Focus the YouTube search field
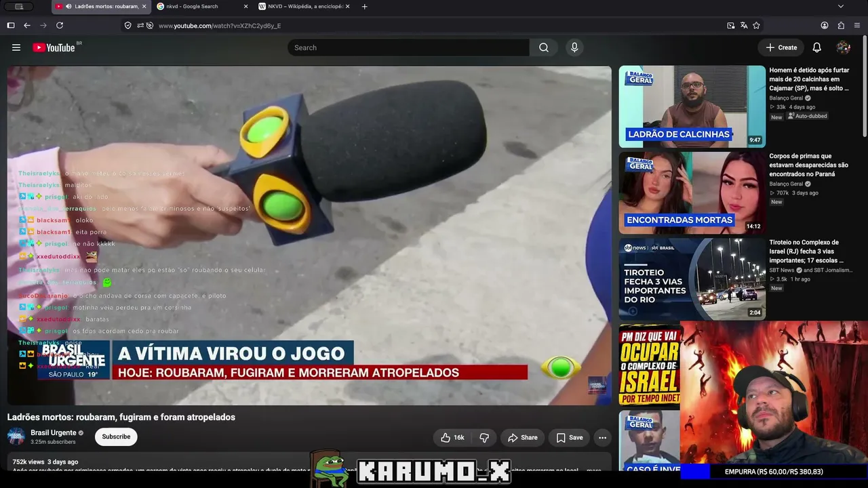 408,47
